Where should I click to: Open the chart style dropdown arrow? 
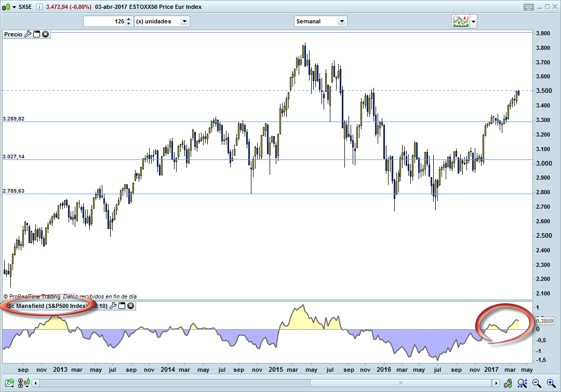click(x=472, y=21)
